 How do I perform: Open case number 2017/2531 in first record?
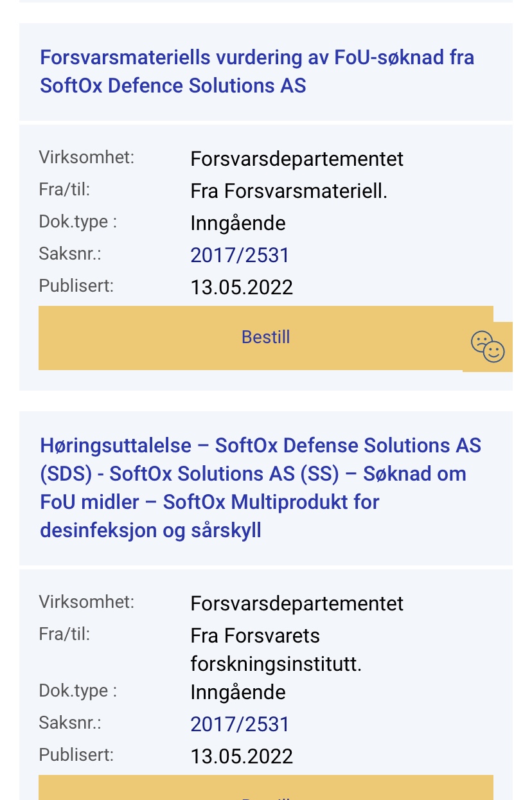[240, 255]
